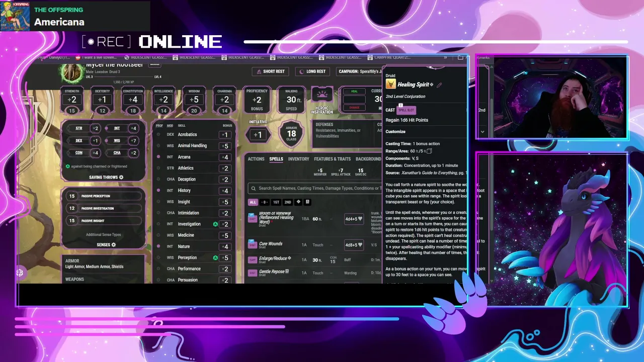This screenshot has height=362, width=644.
Task: Click advantage icon on Perception skill
Action: (x=215, y=258)
